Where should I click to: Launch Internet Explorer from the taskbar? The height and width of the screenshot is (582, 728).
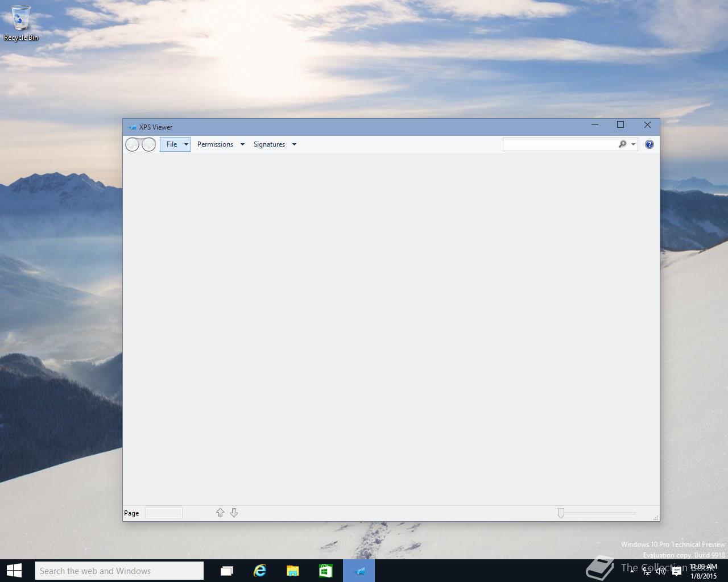tap(260, 571)
